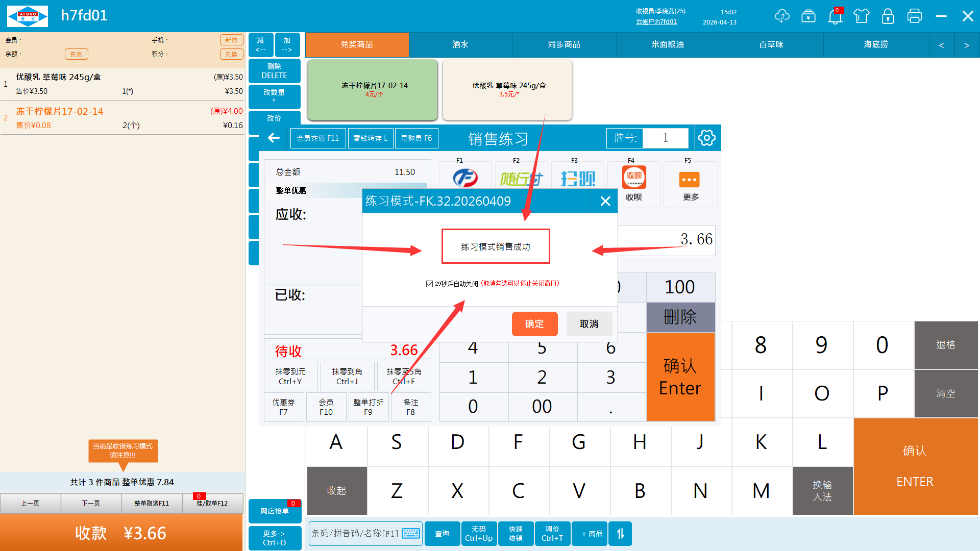Open settings gear in payment panel

706,138
